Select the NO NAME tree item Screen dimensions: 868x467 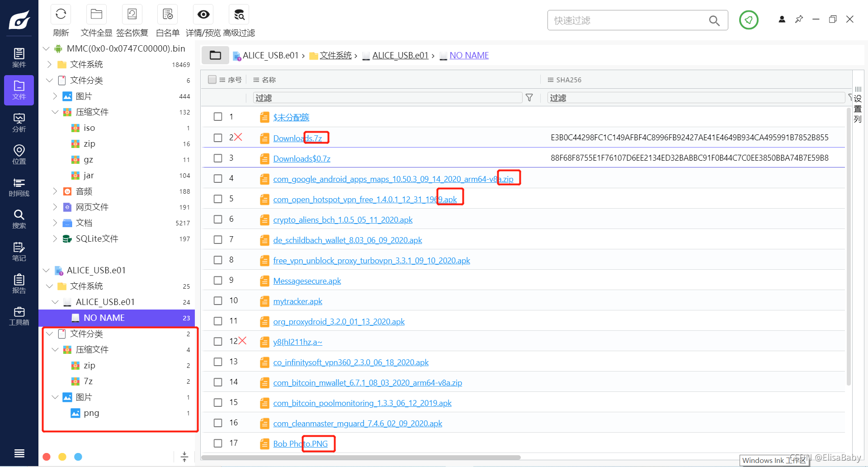pyautogui.click(x=117, y=318)
